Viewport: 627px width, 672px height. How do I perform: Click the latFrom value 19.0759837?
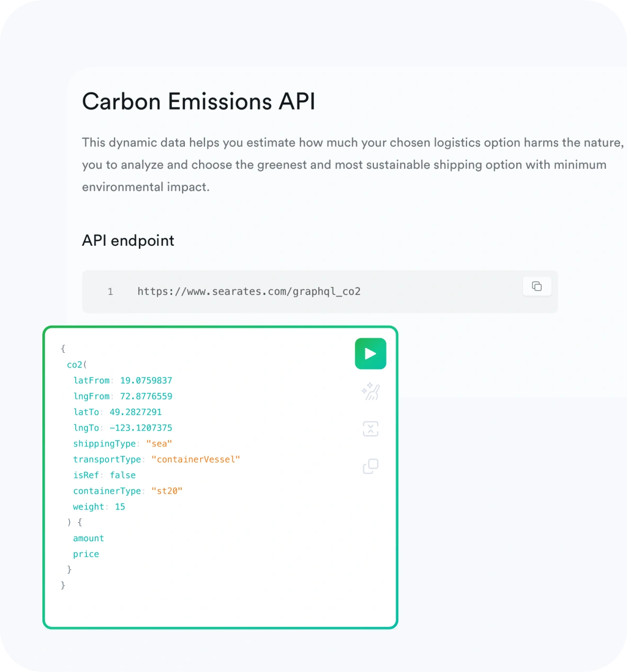146,380
